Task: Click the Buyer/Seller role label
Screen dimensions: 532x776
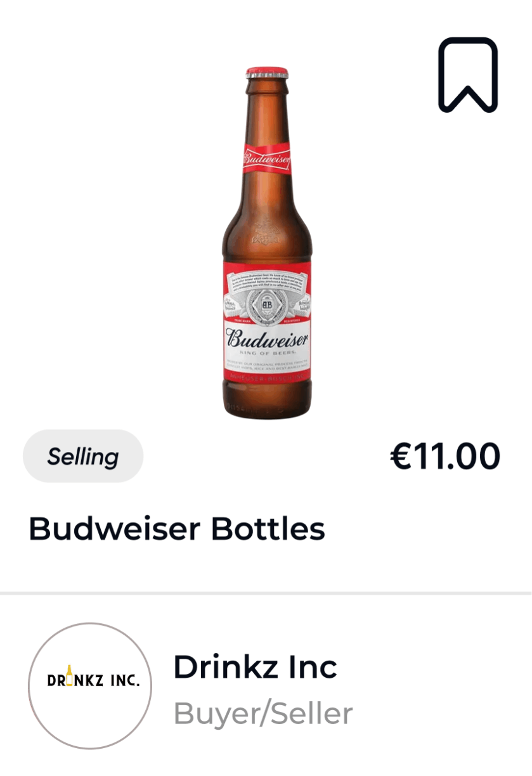Action: 263,714
